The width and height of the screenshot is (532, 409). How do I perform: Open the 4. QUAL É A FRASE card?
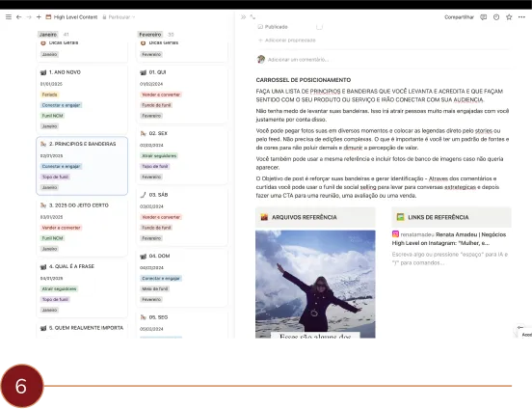tap(82, 288)
